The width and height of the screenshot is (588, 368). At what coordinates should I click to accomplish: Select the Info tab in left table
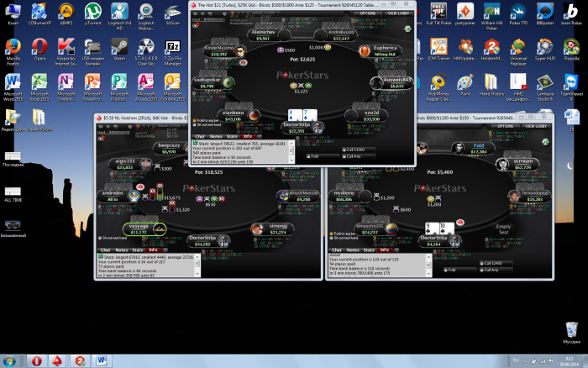click(153, 250)
